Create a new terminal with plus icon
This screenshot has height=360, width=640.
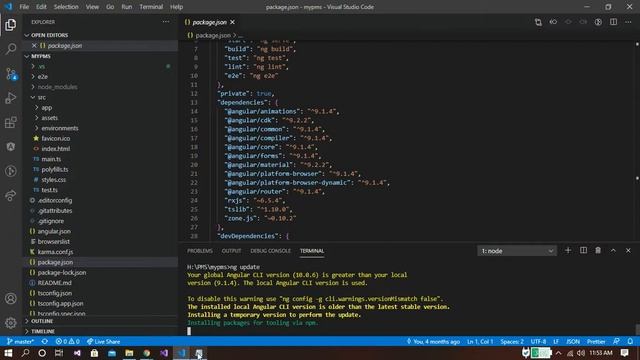tap(568, 251)
